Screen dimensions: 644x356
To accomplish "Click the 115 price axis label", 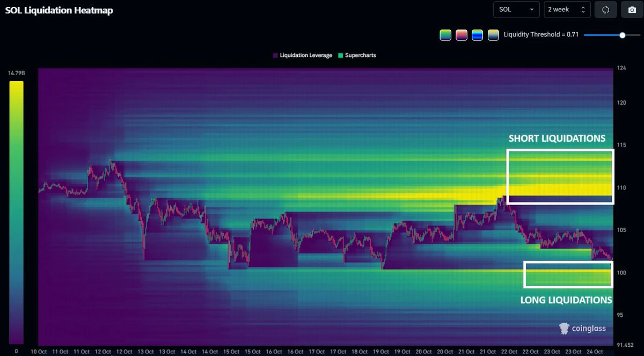I will pos(622,145).
